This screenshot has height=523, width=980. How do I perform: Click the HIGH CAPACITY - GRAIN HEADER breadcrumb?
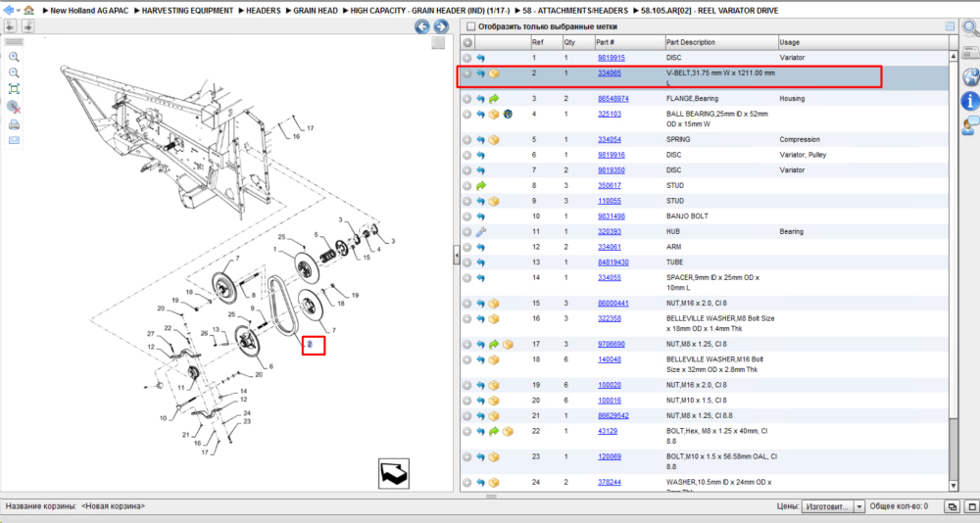[430, 11]
